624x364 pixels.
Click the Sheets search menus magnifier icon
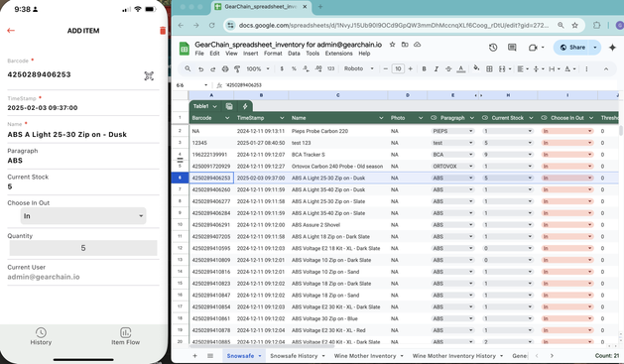[187, 68]
